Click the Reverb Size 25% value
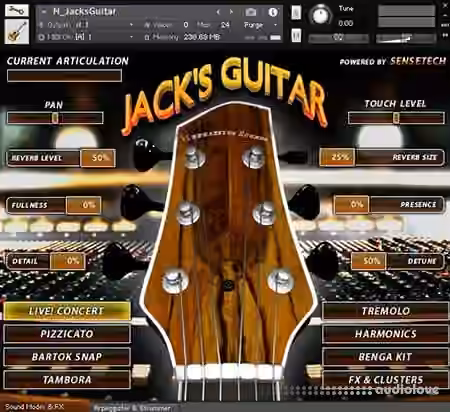The image size is (450, 412). click(337, 157)
